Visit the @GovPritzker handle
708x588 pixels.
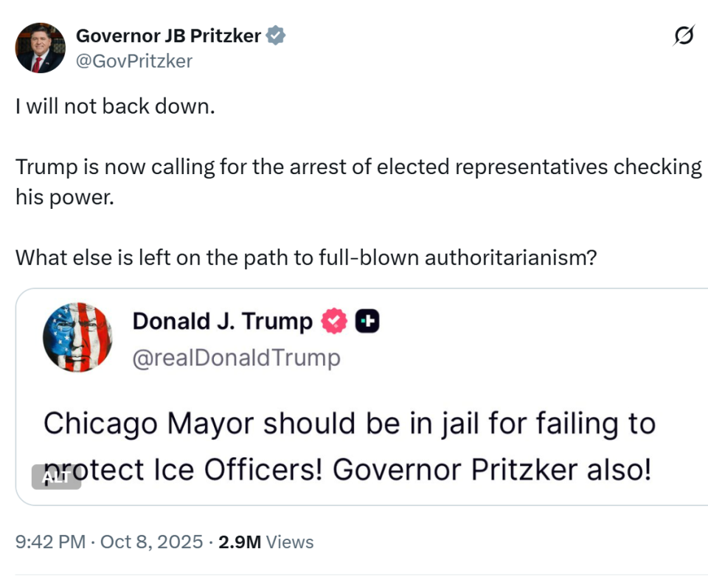(x=134, y=60)
